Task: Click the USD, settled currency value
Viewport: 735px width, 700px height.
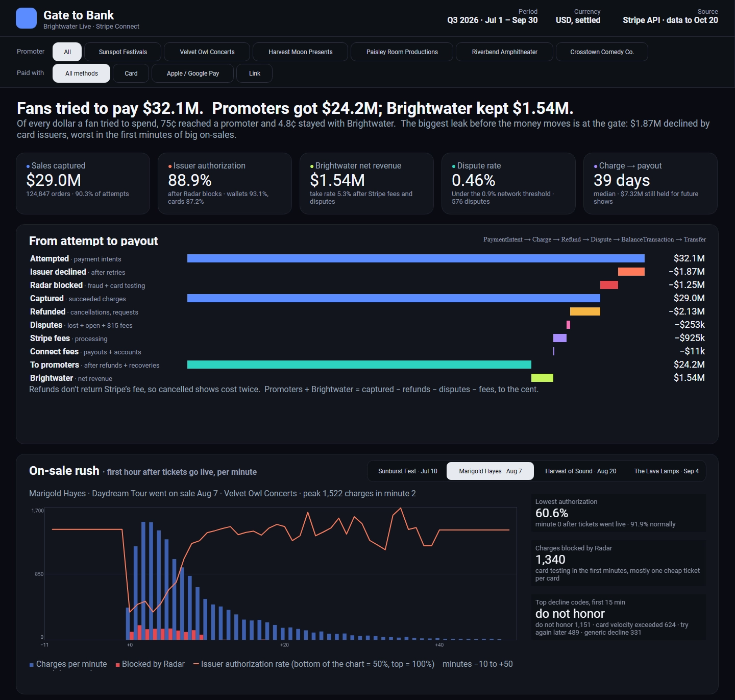Action: click(x=578, y=20)
